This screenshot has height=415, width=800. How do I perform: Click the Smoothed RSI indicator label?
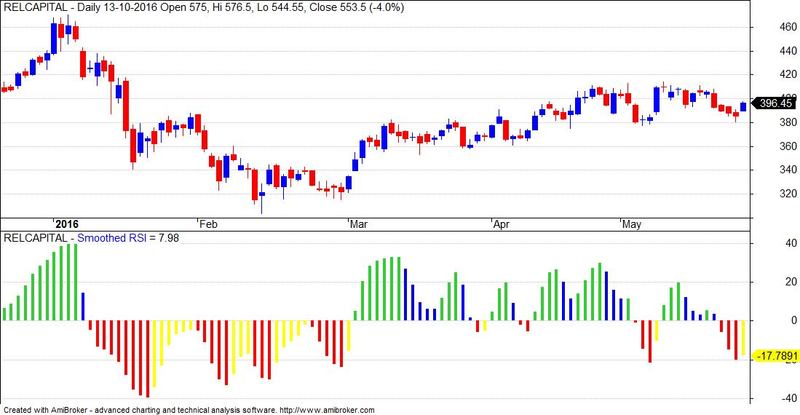[x=112, y=238]
